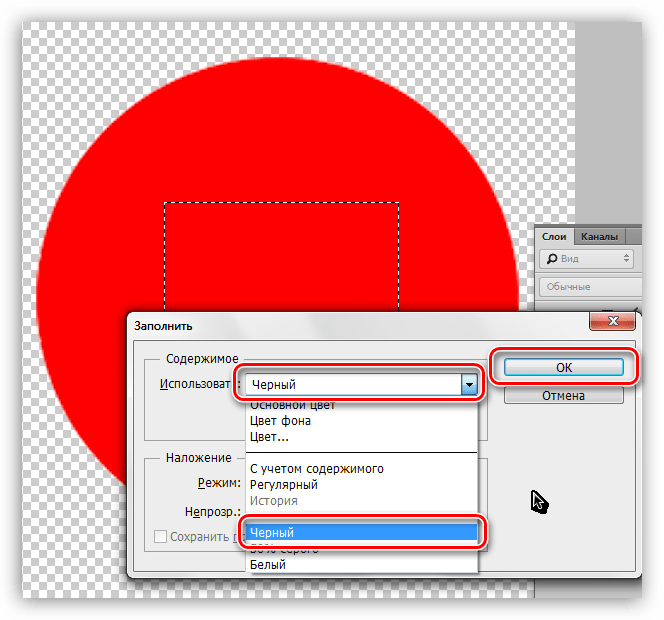This screenshot has width=664, height=620.
Task: Click the magnifier icon in layer filter
Action: coord(552,258)
